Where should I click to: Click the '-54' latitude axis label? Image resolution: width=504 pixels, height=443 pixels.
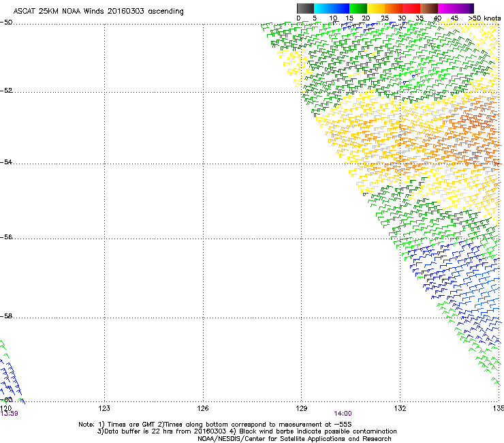tap(6, 162)
